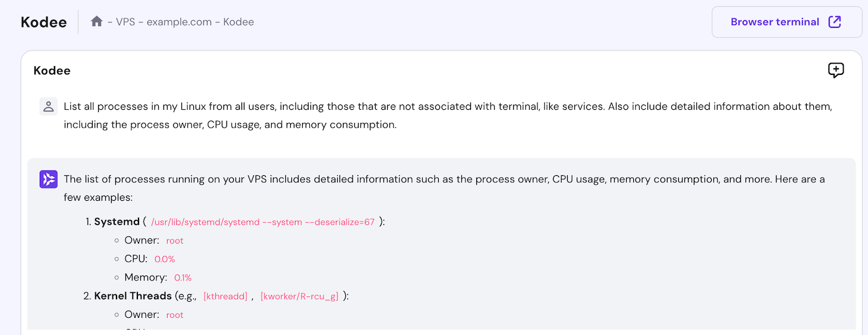Open the Browser terminal
Image resolution: width=868 pixels, height=335 pixels.
pyautogui.click(x=775, y=22)
